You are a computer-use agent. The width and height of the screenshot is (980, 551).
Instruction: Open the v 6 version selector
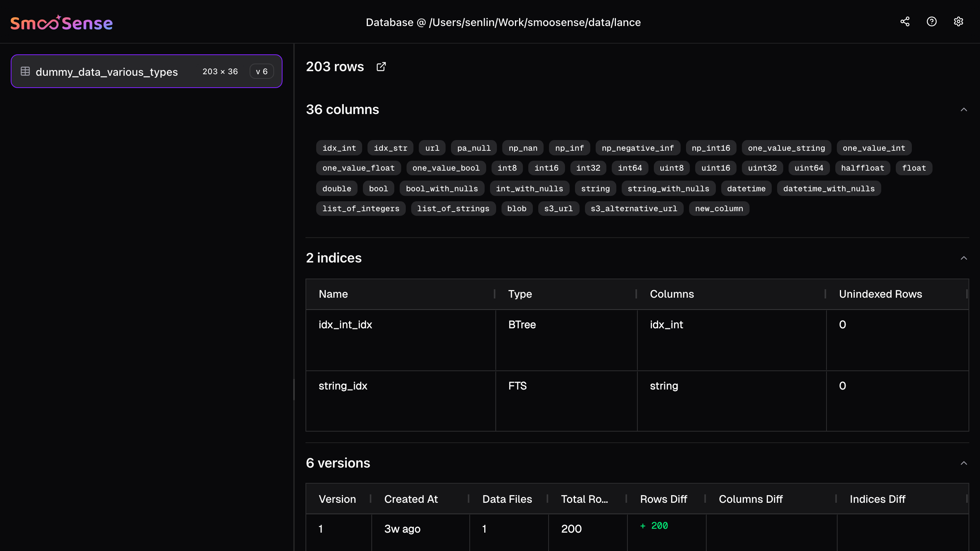262,71
